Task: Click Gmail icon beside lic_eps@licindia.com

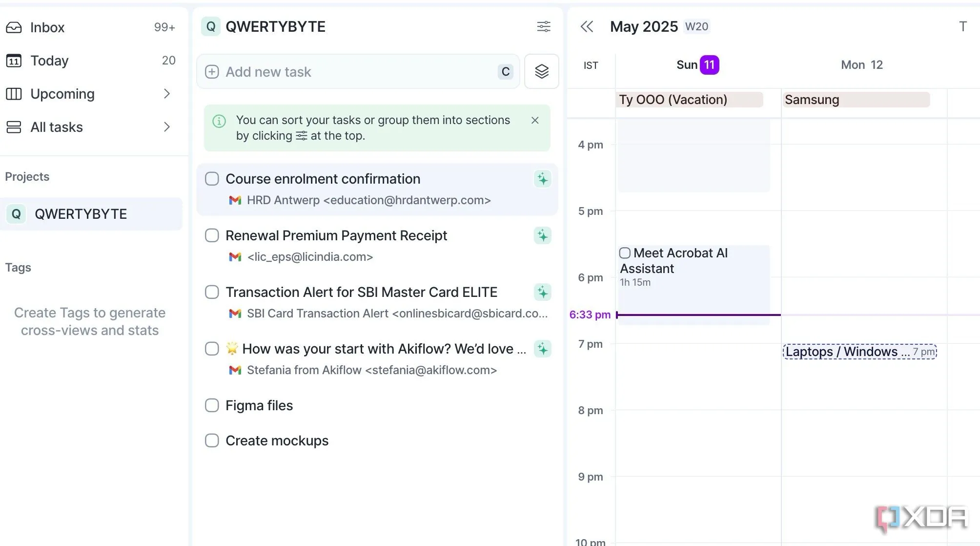Action: (x=235, y=257)
